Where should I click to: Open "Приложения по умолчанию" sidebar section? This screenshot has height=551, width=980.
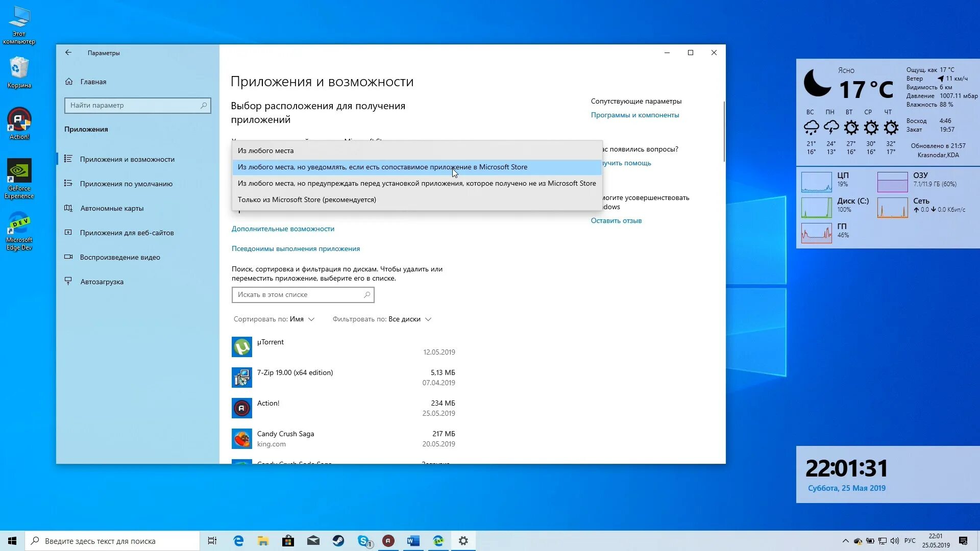[x=126, y=184]
